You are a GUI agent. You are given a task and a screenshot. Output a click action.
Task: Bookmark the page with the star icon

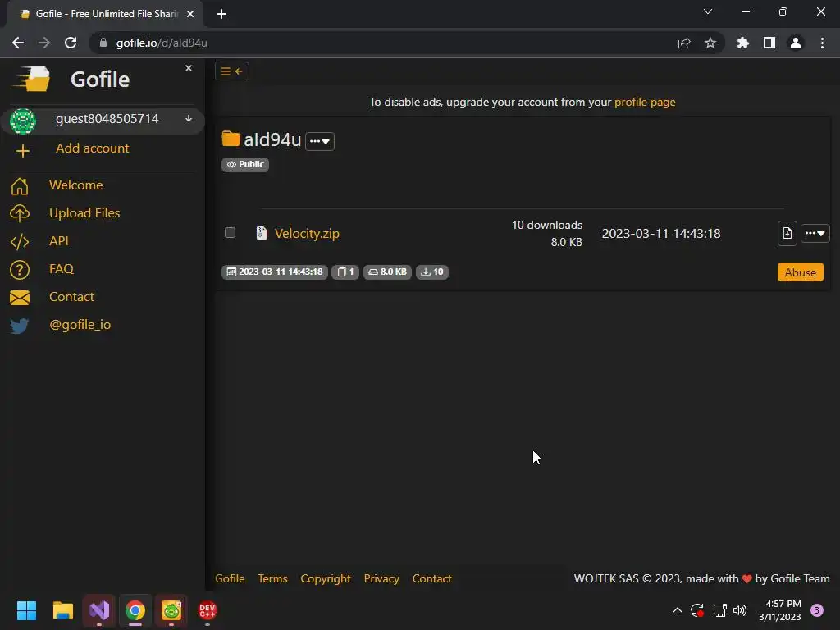pyautogui.click(x=710, y=43)
